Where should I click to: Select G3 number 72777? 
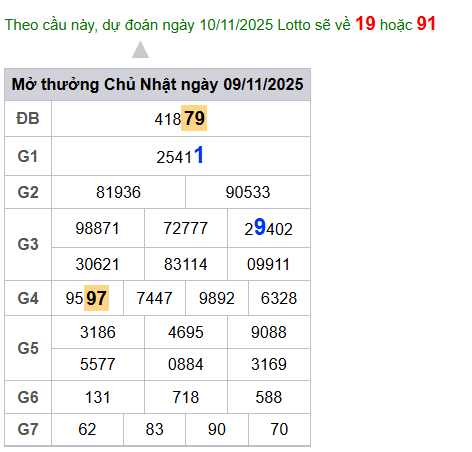186,228
